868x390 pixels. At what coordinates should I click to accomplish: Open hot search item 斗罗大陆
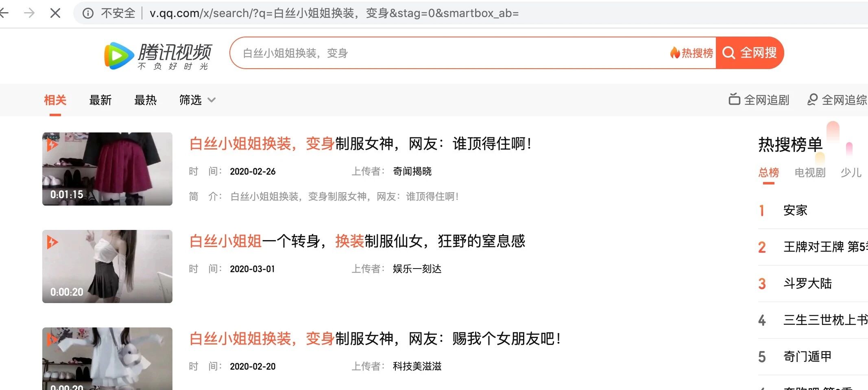808,284
